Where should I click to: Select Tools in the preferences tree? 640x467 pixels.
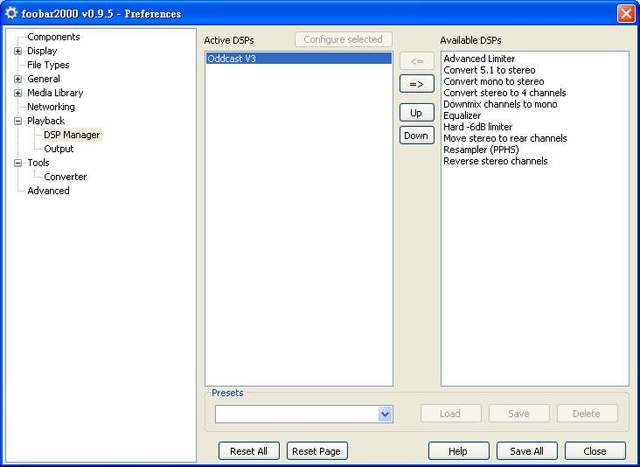tap(38, 163)
